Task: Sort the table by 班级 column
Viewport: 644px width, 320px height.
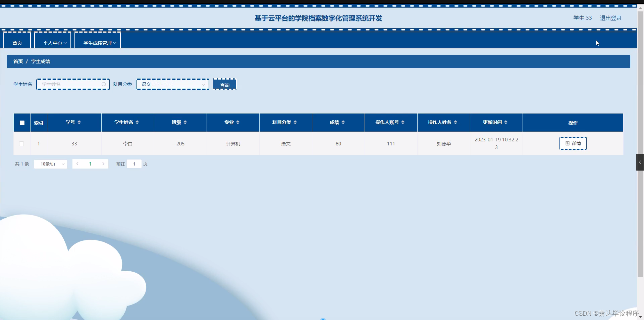Action: pos(185,122)
